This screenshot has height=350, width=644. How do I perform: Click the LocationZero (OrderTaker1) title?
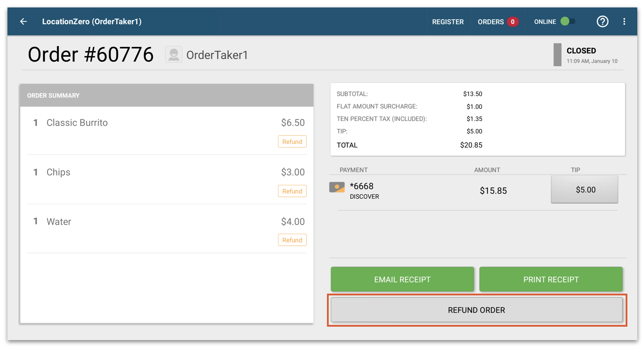tap(92, 22)
